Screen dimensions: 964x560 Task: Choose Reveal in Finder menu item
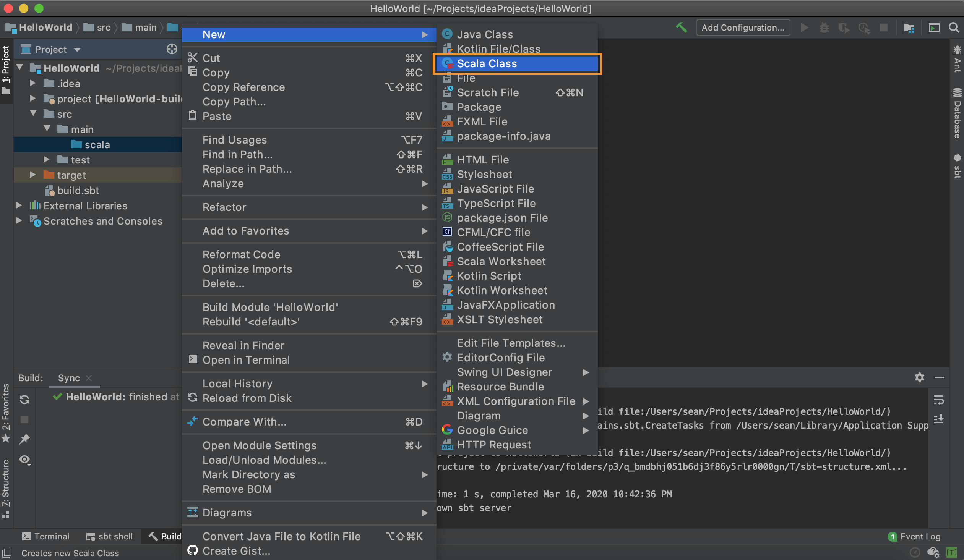(x=243, y=345)
